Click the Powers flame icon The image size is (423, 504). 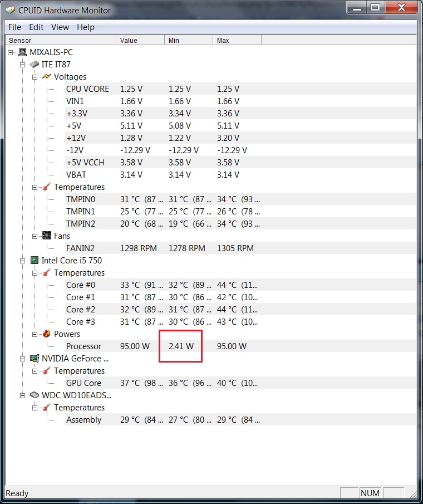47,334
